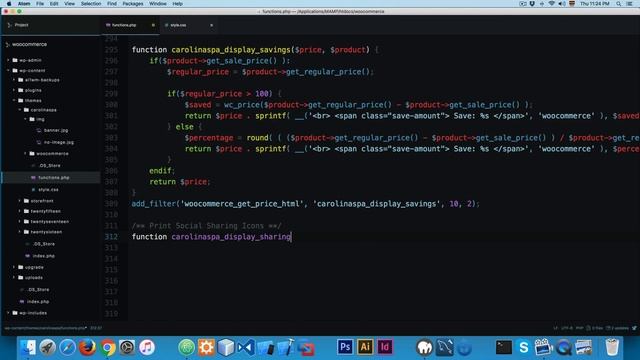Open the MAMP elephant icon in the Dock
Image resolution: width=640 pixels, height=360 pixels.
pyautogui.click(x=424, y=347)
